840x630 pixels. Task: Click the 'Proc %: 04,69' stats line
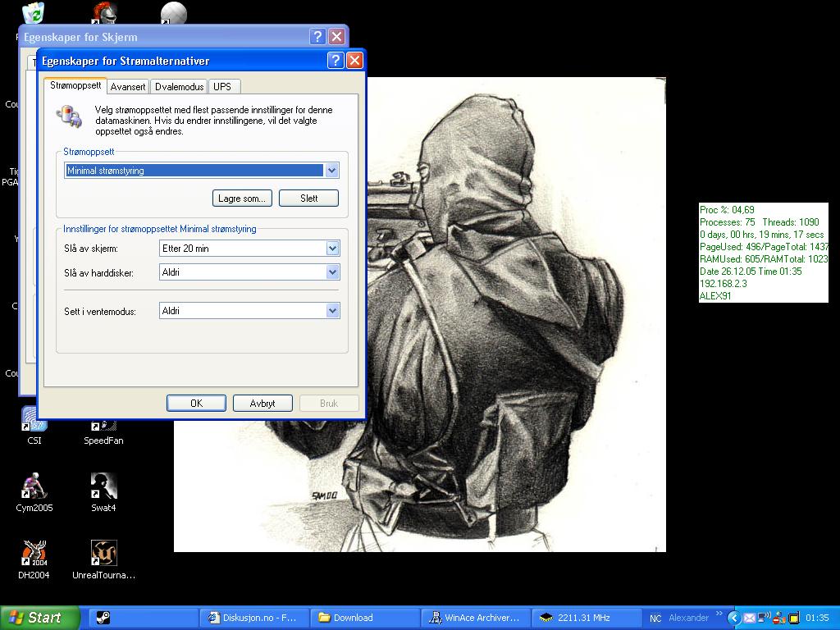click(x=727, y=210)
